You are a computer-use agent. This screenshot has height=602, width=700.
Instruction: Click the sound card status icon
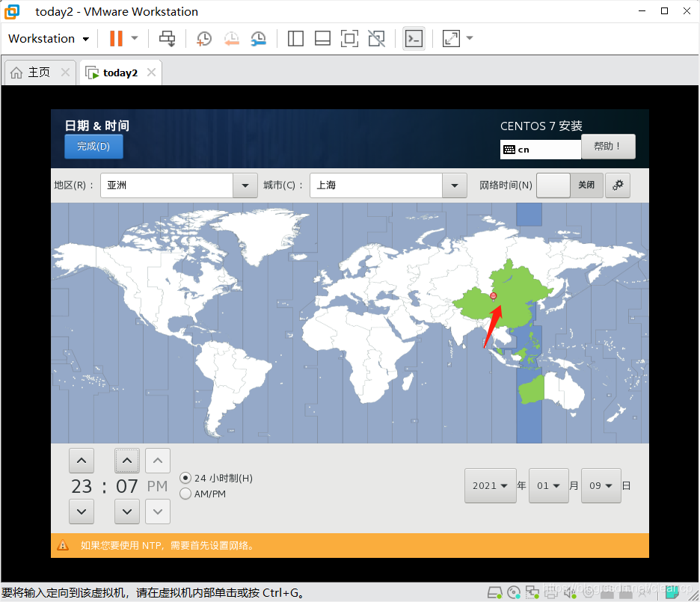click(570, 592)
